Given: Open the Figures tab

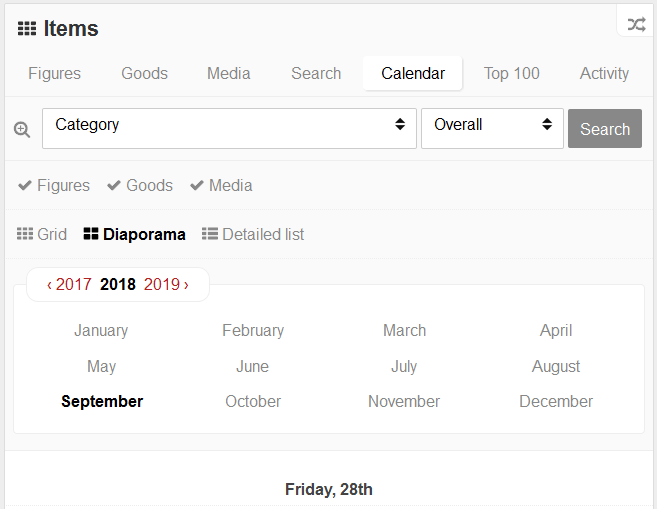Looking at the screenshot, I should (x=54, y=73).
